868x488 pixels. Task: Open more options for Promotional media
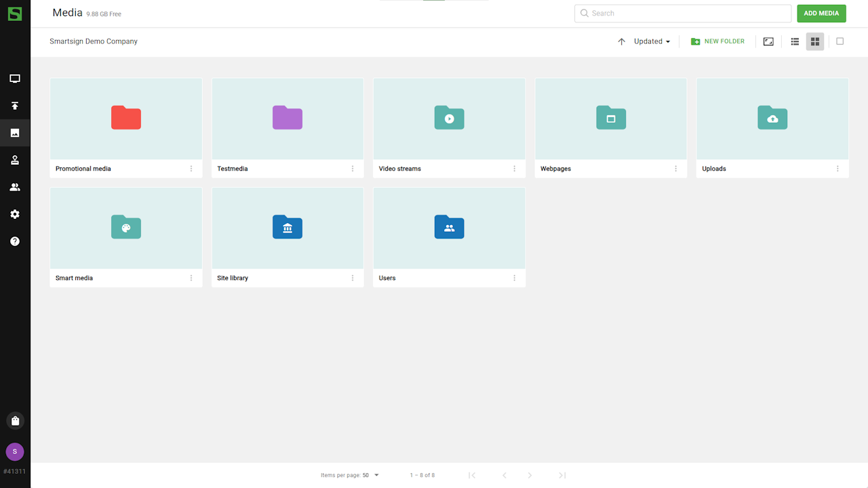click(191, 169)
